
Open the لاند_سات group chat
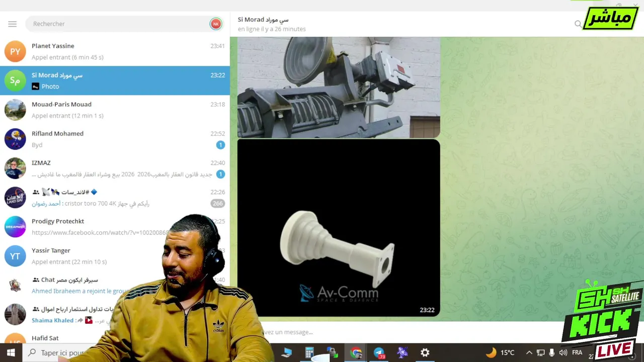(115, 198)
